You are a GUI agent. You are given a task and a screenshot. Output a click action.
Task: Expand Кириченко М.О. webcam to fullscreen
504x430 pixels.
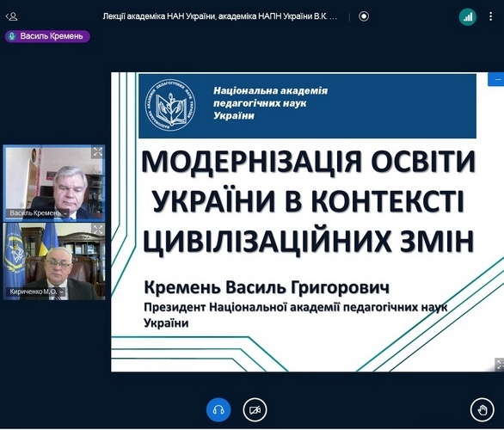[x=98, y=230]
